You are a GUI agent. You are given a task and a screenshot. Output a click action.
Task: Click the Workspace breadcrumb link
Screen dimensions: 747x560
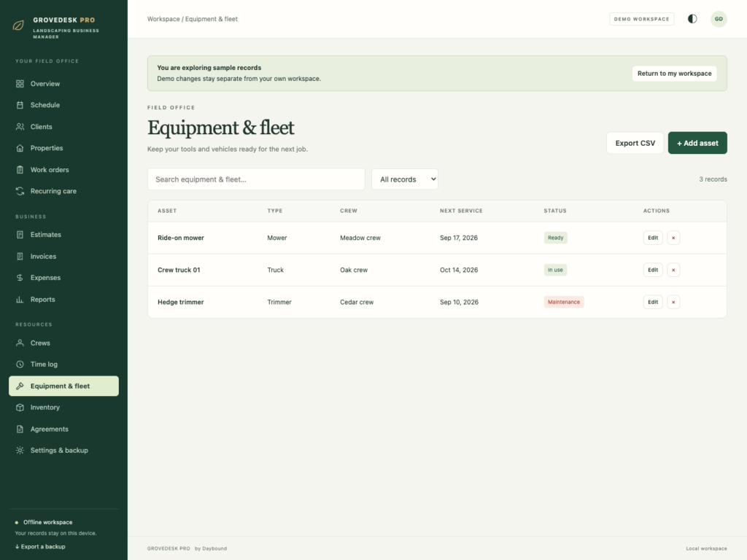(x=163, y=19)
